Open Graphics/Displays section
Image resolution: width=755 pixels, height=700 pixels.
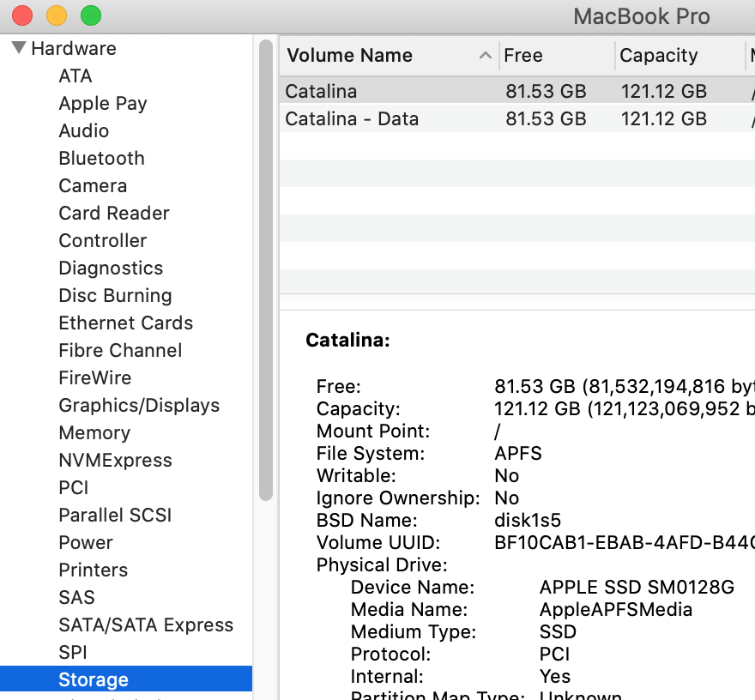139,406
